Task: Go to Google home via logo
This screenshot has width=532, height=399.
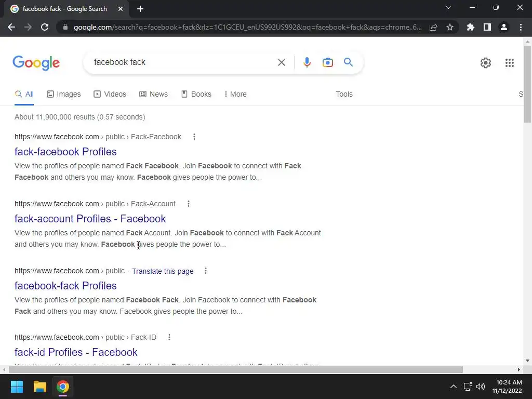Action: [36, 63]
